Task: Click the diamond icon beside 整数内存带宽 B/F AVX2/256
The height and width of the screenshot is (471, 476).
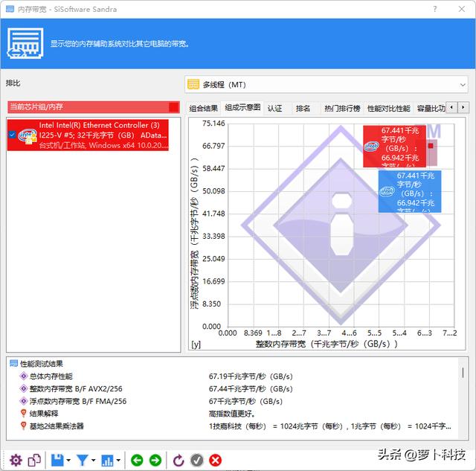Action: click(23, 388)
